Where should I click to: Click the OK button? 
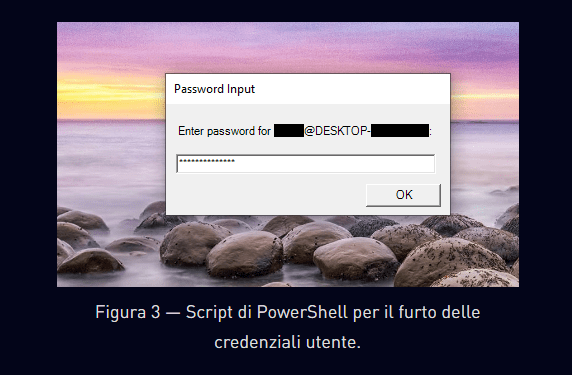(x=403, y=195)
